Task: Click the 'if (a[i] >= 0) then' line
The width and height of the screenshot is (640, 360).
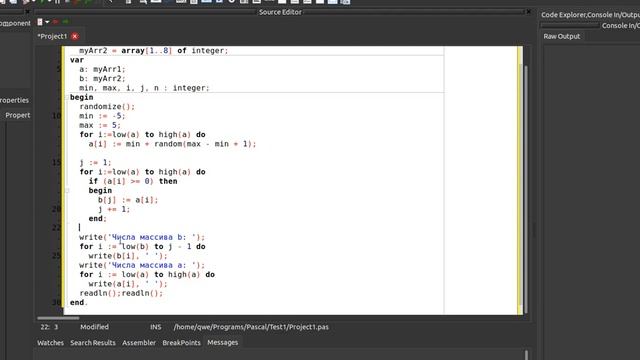Action: [133, 181]
